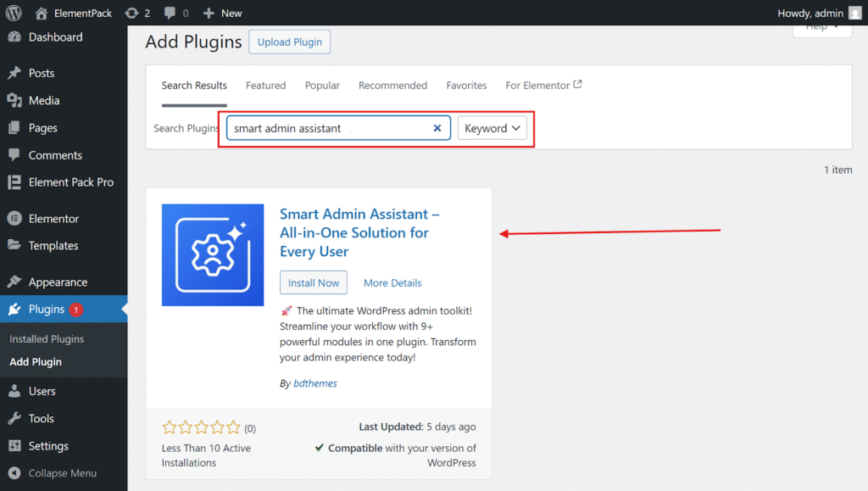Click the admin avatar icon
This screenshot has height=491, width=868.
(x=855, y=13)
